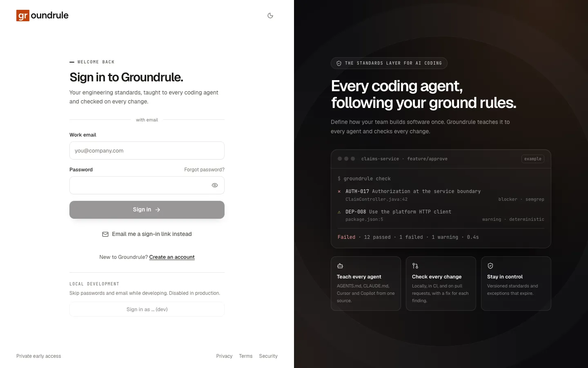Viewport: 588px width, 368px height.
Task: Click the AUTH-017 Authorization rule text
Action: click(x=413, y=191)
